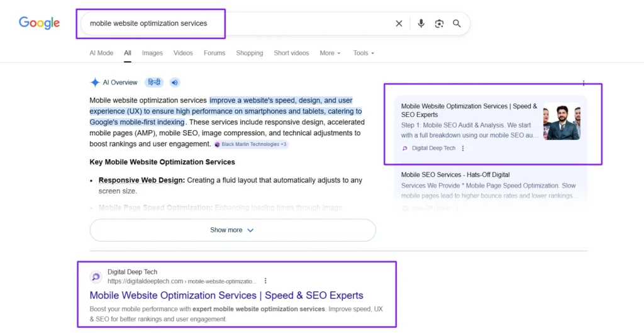Click the magnifier search button
This screenshot has width=644, height=333.
(x=457, y=23)
